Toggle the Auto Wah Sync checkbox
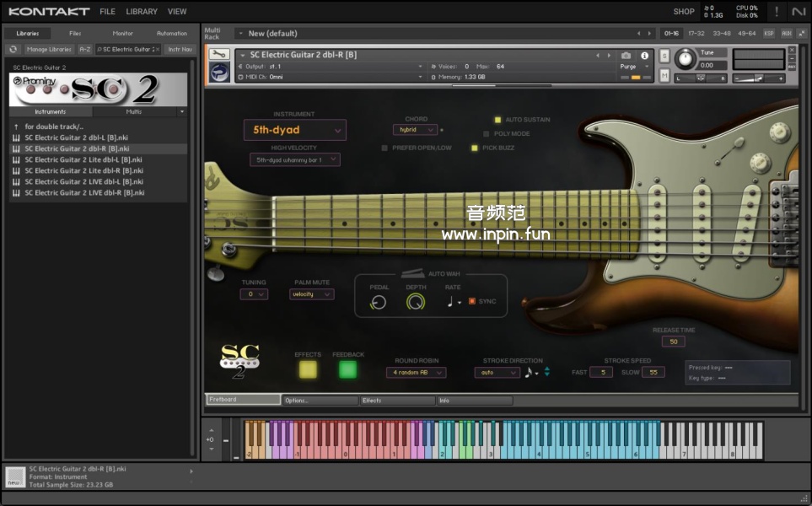Screen dimensions: 812x506 (x=472, y=301)
